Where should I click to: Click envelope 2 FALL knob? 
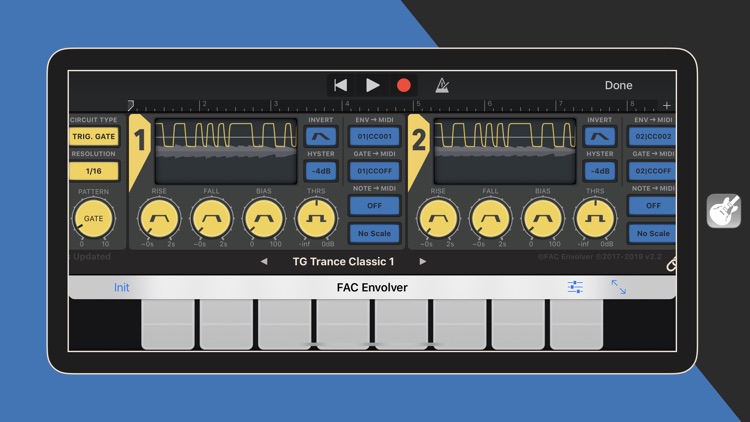coord(490,219)
